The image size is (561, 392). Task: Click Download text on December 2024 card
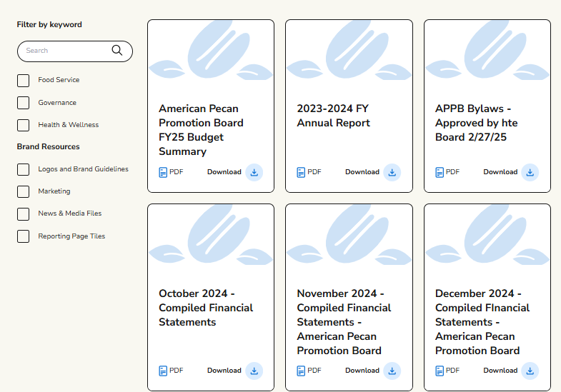click(x=500, y=371)
